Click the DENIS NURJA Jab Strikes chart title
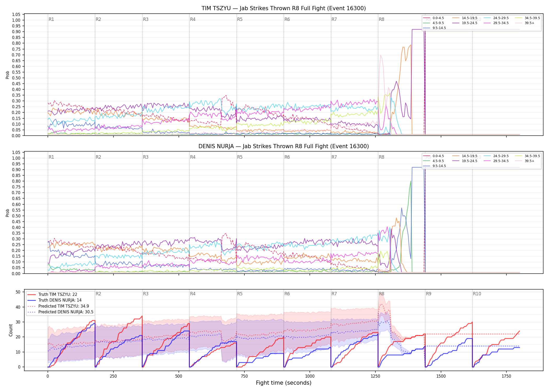549x392 pixels. pyautogui.click(x=284, y=146)
